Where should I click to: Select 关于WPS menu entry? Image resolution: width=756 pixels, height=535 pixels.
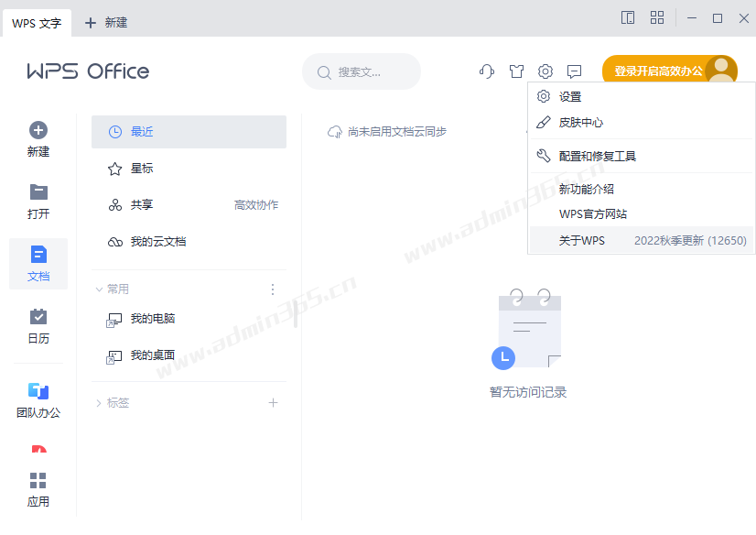[x=642, y=240]
